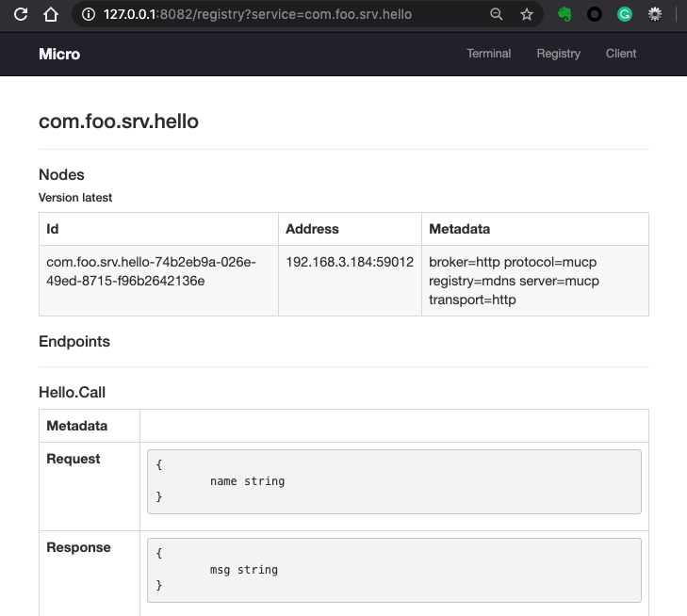Go to the Registry nav item

pyautogui.click(x=558, y=54)
